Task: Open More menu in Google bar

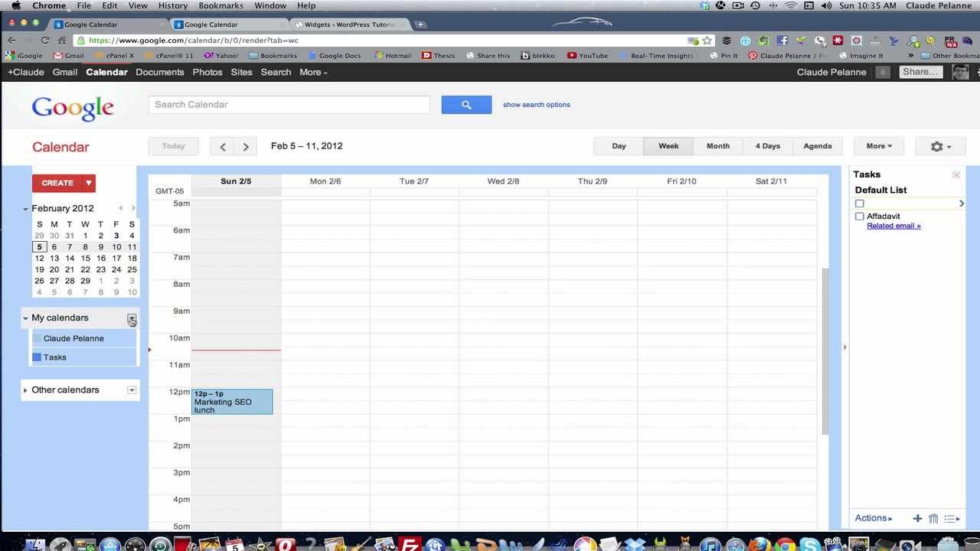Action: pos(313,72)
